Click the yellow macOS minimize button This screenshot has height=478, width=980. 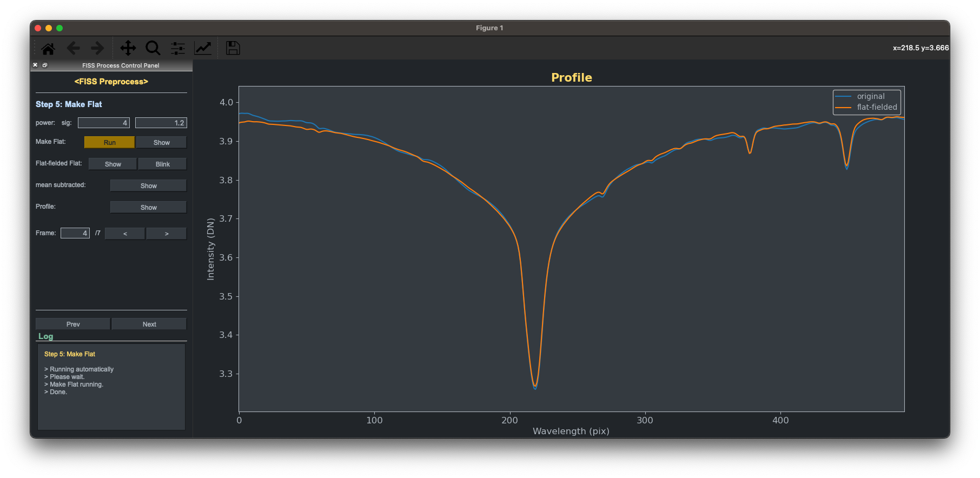(x=49, y=28)
